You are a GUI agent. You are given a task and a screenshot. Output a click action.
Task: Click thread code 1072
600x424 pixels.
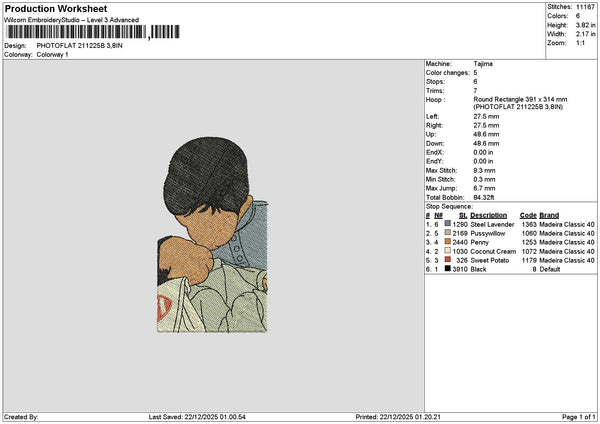pyautogui.click(x=529, y=251)
